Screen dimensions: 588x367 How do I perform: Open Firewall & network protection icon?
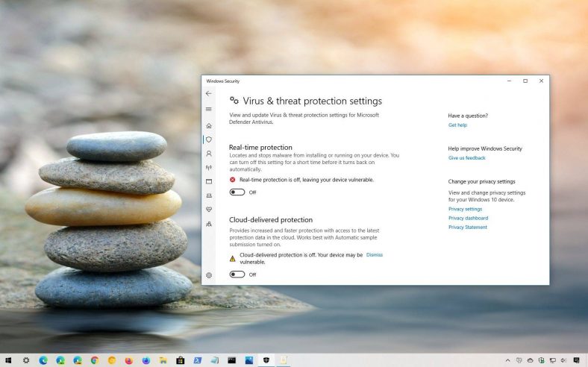[x=209, y=168]
